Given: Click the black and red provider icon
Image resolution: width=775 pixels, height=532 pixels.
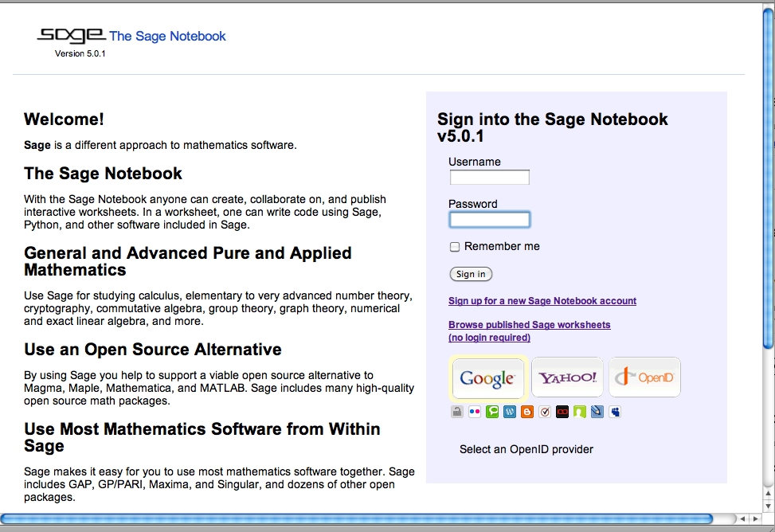Looking at the screenshot, I should pos(562,412).
